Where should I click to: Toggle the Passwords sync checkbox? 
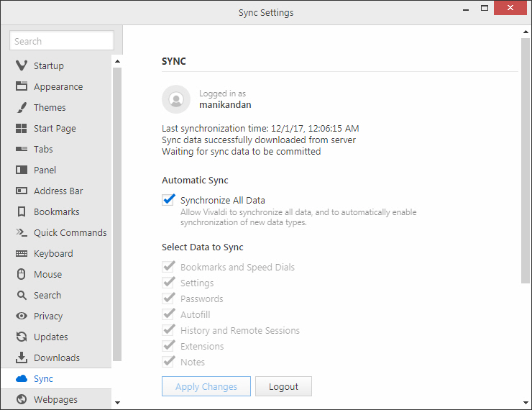[x=169, y=299]
